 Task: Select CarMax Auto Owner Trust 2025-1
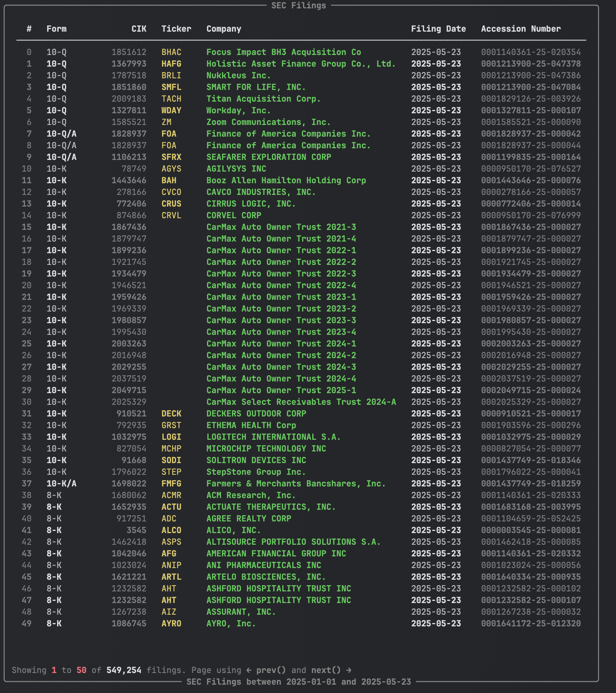pyautogui.click(x=281, y=390)
